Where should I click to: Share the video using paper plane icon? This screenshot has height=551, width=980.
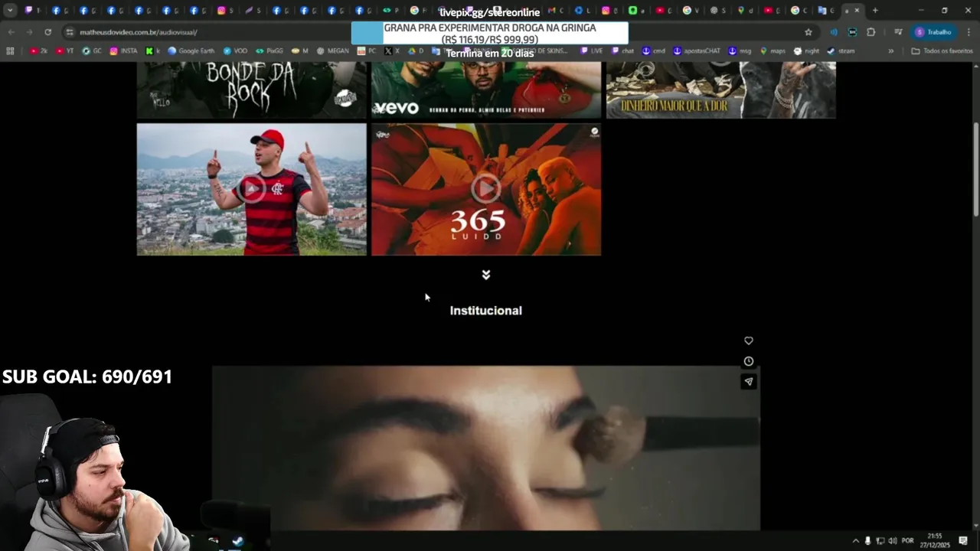(x=749, y=381)
